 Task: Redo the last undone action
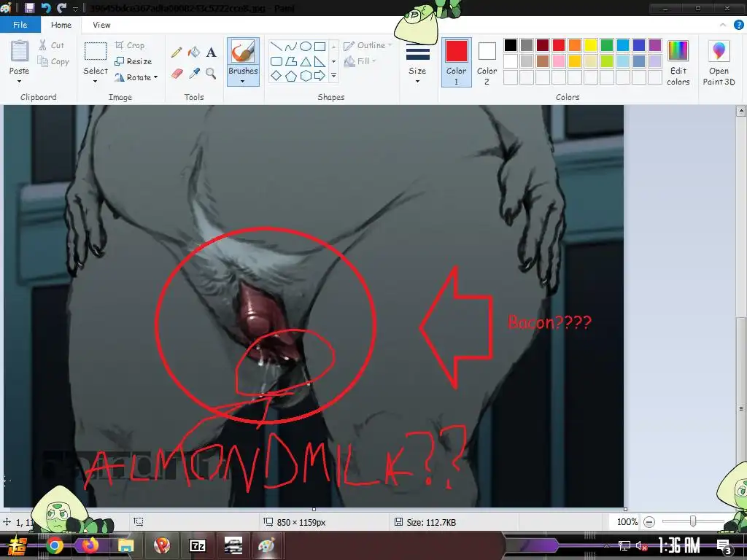(x=61, y=7)
